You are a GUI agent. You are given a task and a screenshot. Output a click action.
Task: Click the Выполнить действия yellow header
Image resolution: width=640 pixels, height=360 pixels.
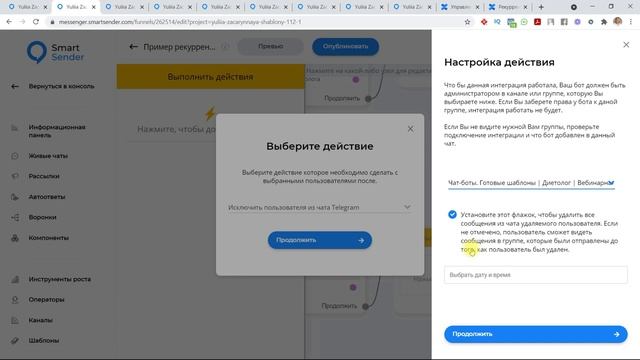211,77
